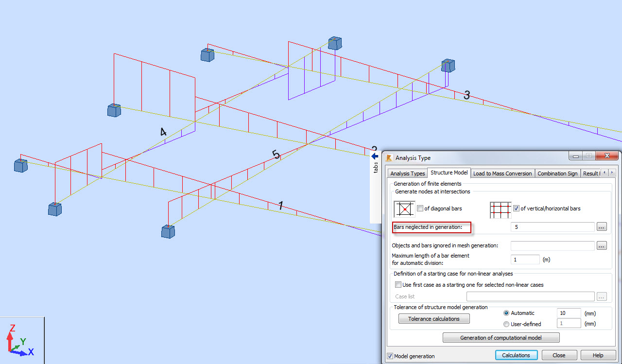
Task: Select the User-defined tolerance radio button
Action: pyautogui.click(x=506, y=324)
